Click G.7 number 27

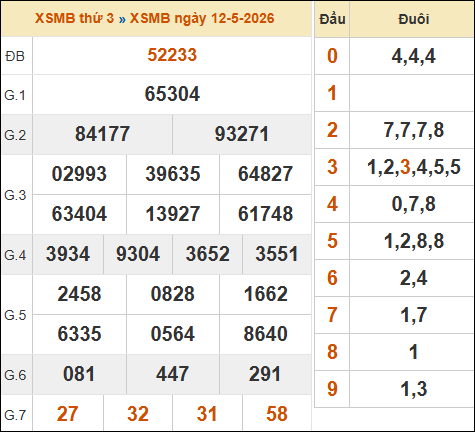68,414
